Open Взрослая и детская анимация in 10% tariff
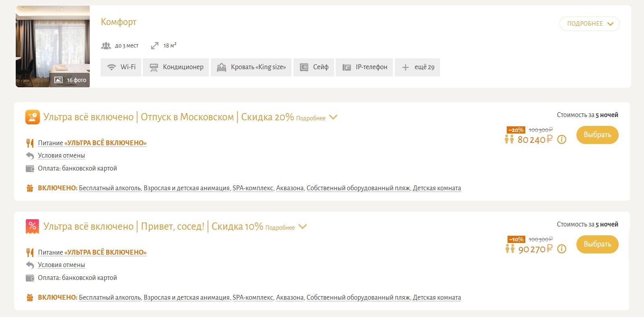This screenshot has height=317, width=644. point(187,298)
